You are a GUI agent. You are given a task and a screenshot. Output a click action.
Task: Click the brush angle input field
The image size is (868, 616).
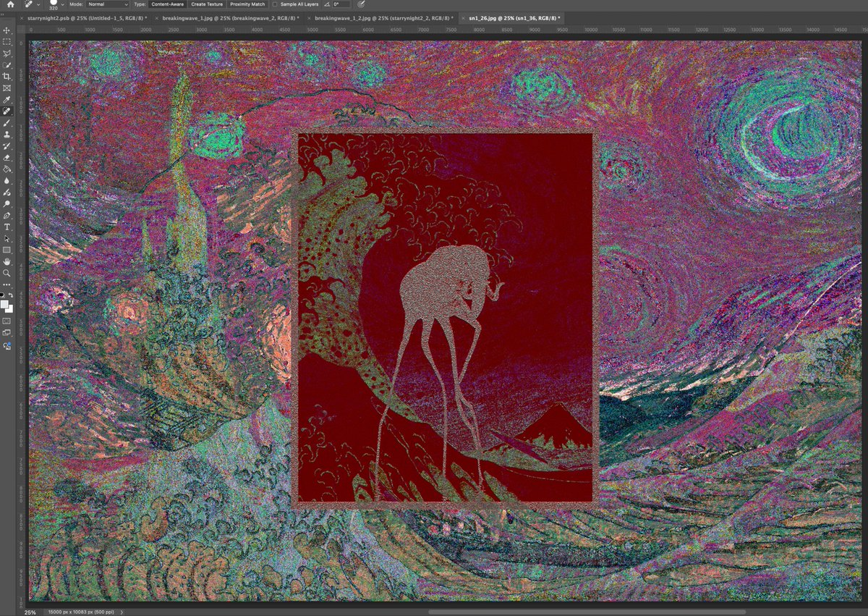pos(341,4)
